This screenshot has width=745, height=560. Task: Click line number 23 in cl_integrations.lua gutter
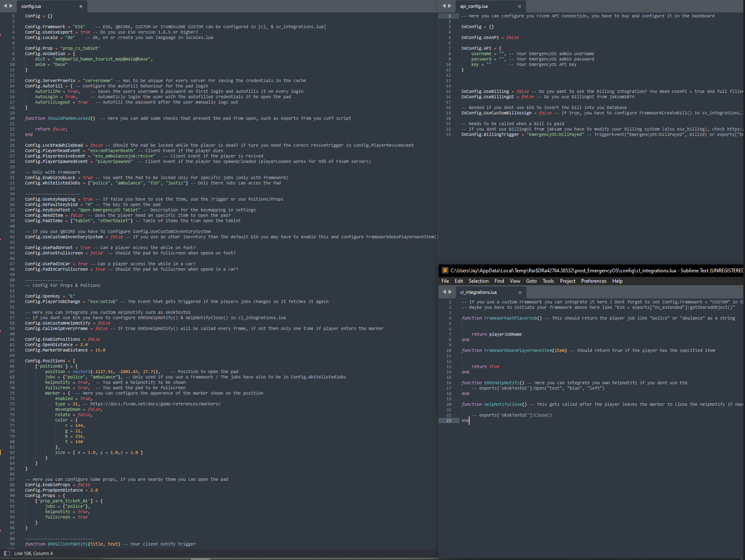point(449,421)
